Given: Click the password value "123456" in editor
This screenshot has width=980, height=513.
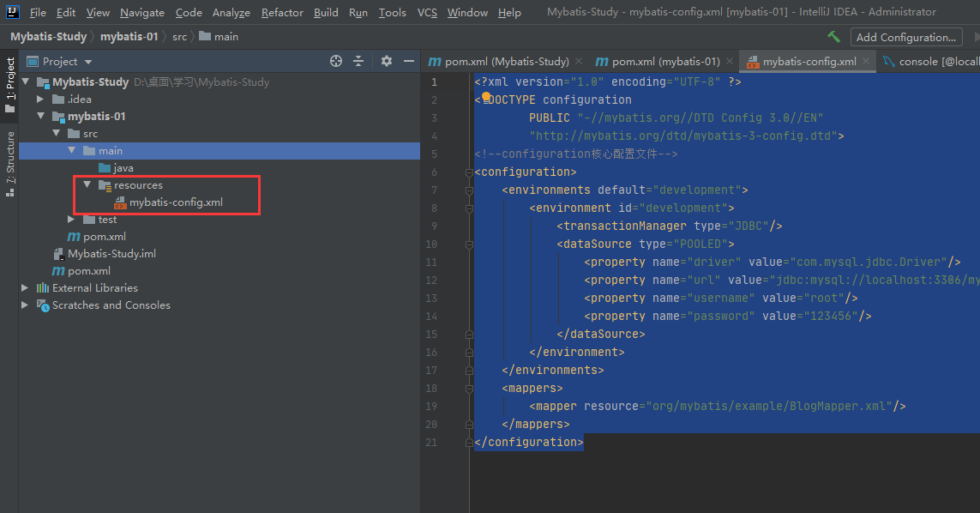Looking at the screenshot, I should (x=831, y=317).
